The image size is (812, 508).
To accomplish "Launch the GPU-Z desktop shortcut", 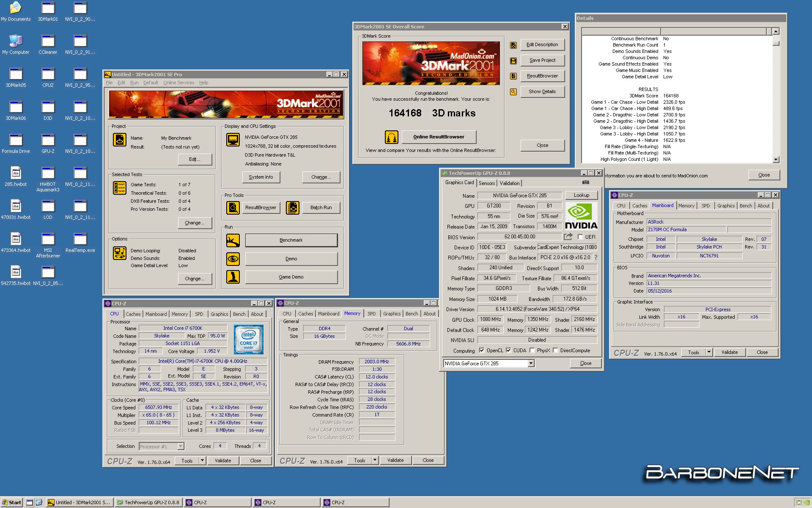I will [48, 144].
